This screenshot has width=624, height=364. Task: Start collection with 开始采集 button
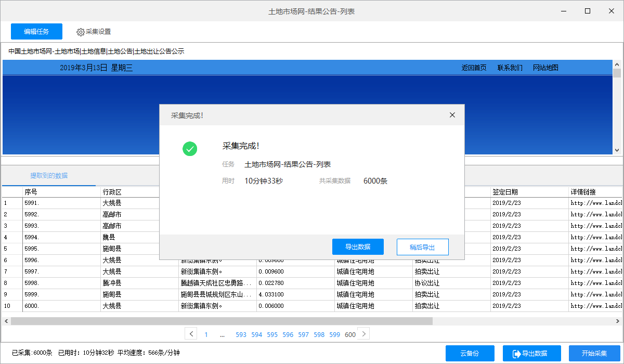click(x=594, y=353)
